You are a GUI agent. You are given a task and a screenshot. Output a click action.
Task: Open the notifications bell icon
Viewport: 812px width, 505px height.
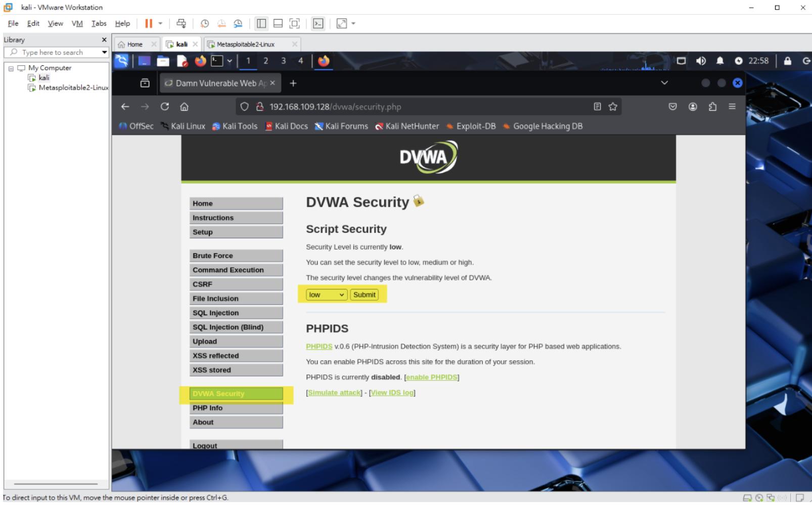[720, 61]
